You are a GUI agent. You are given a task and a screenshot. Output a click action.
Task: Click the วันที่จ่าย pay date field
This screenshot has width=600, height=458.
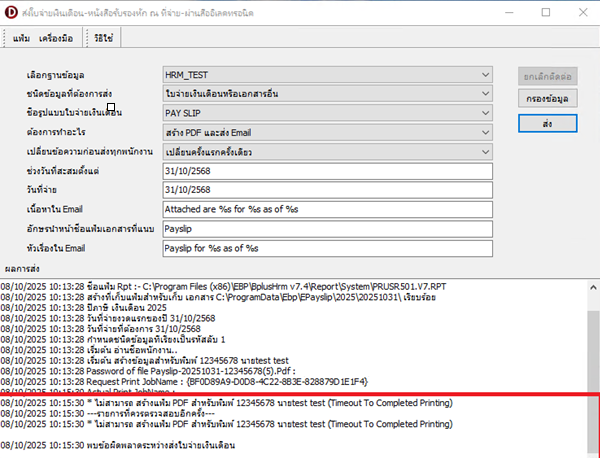[x=328, y=190]
